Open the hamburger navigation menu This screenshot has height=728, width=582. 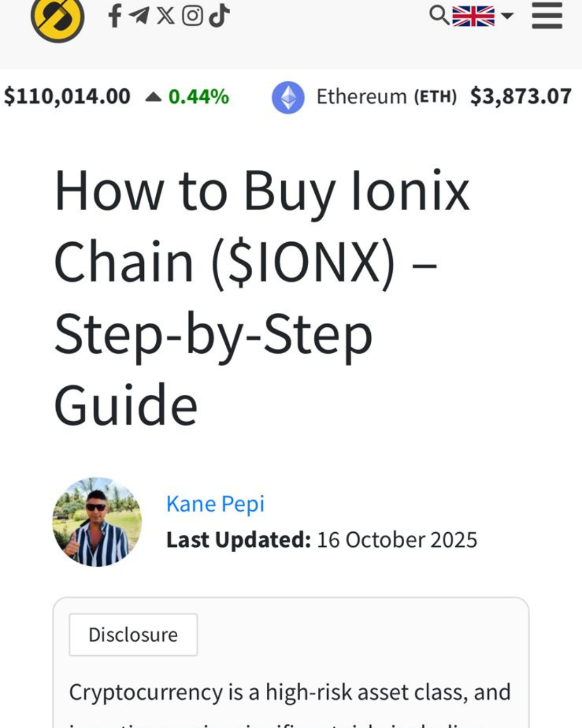[x=547, y=16]
